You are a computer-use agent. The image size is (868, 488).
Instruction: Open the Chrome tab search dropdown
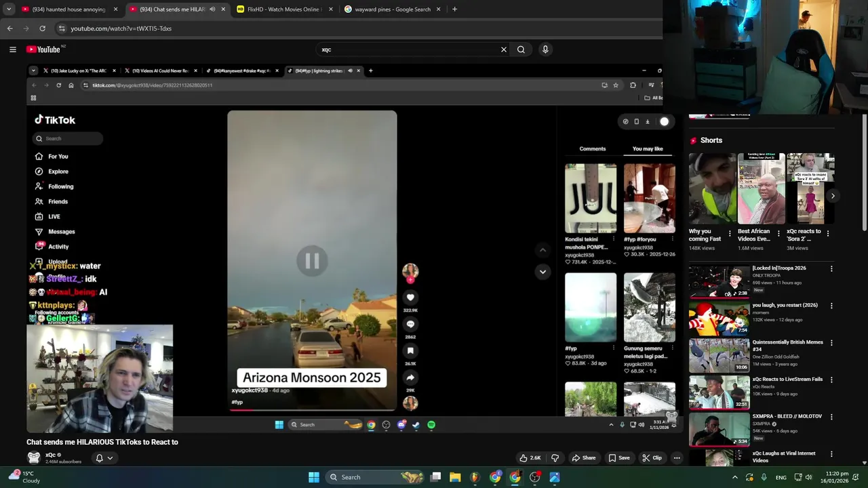click(x=8, y=9)
